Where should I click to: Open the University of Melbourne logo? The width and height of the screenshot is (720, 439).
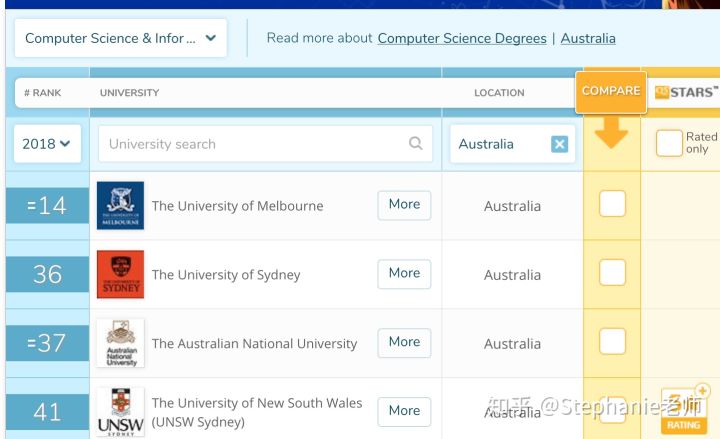pos(120,205)
